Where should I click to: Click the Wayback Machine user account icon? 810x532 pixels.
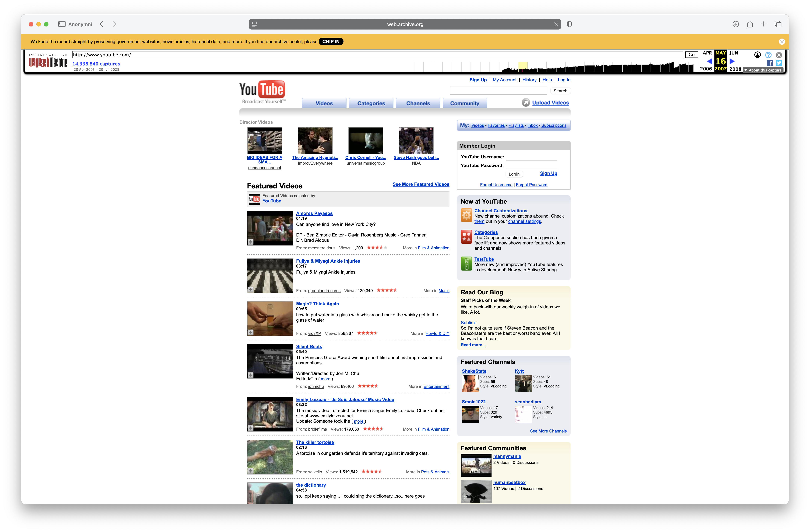pyautogui.click(x=757, y=55)
